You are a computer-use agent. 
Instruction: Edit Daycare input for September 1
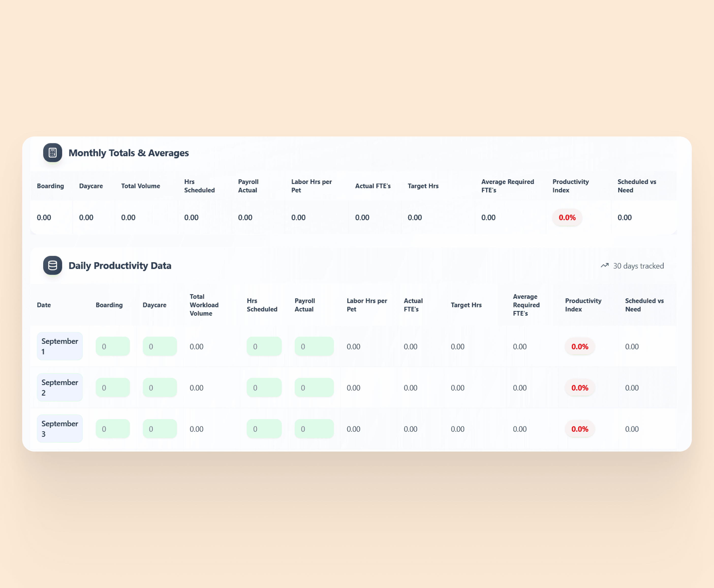pyautogui.click(x=160, y=347)
